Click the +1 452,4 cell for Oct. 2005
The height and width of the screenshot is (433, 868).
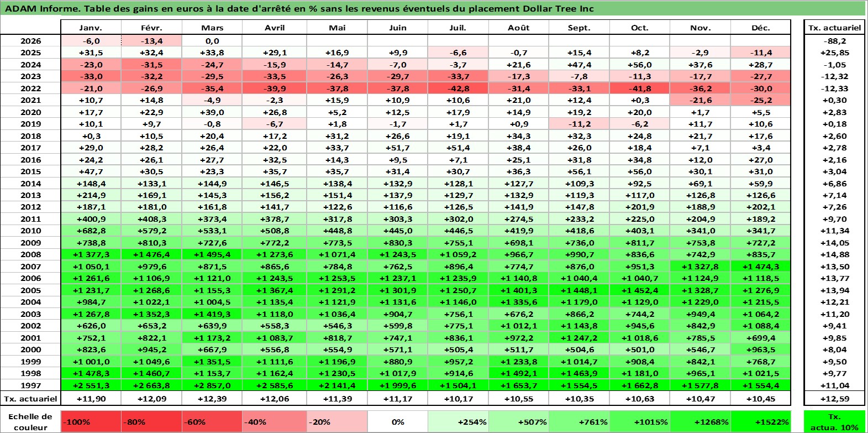point(640,290)
